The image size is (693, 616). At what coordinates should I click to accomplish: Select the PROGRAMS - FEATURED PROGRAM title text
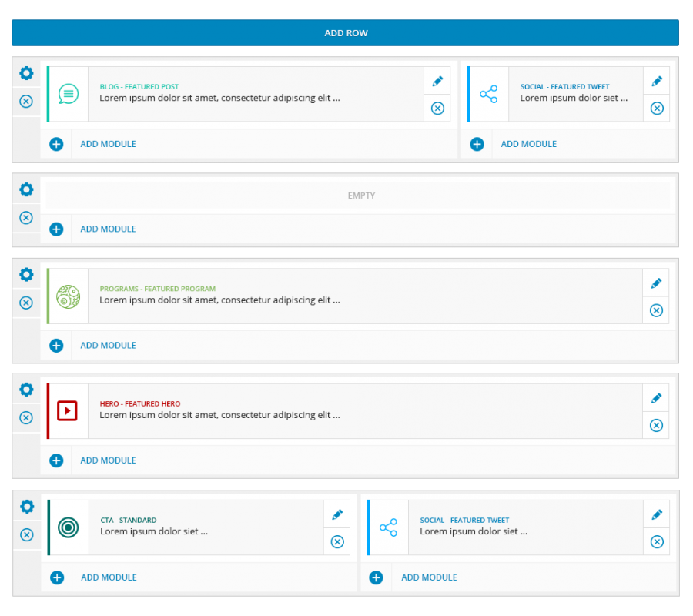[x=157, y=289]
